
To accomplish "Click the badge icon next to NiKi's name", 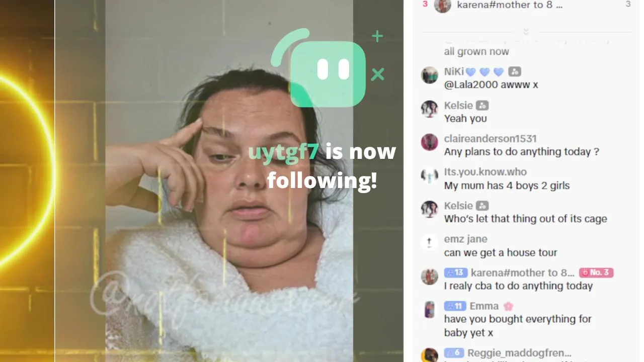I will [514, 71].
